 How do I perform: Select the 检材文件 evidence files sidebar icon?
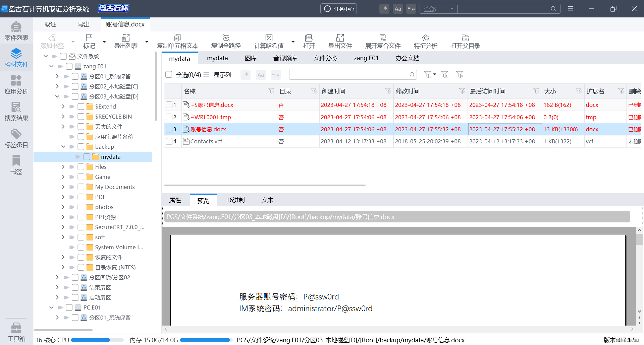(16, 58)
